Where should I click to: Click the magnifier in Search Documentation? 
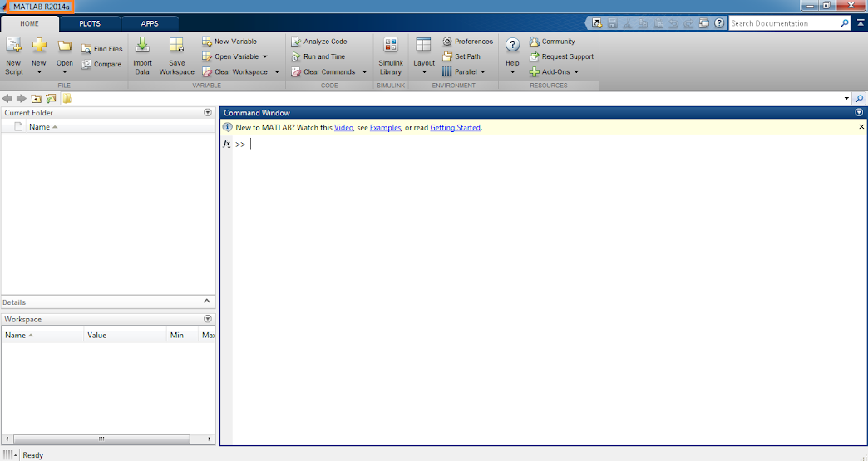pos(845,23)
